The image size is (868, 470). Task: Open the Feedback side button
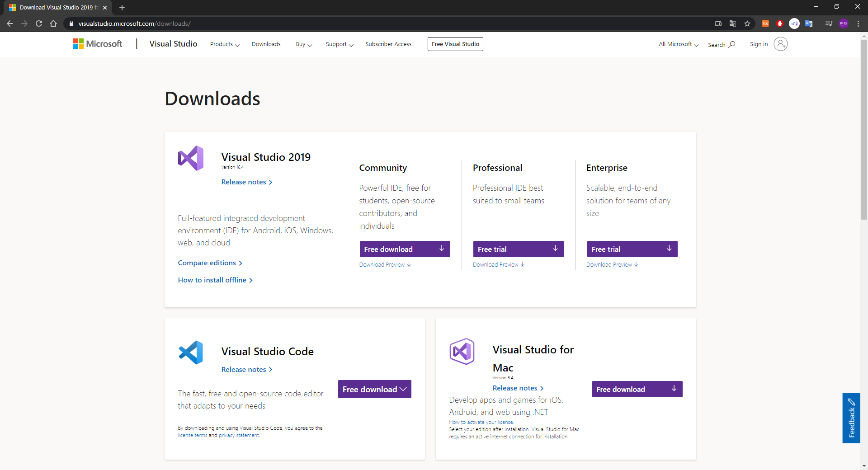[x=851, y=418]
